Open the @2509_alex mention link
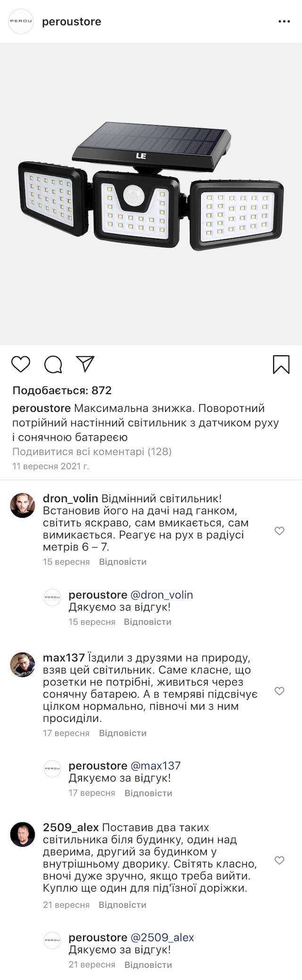The height and width of the screenshot is (980, 302). pos(162,937)
